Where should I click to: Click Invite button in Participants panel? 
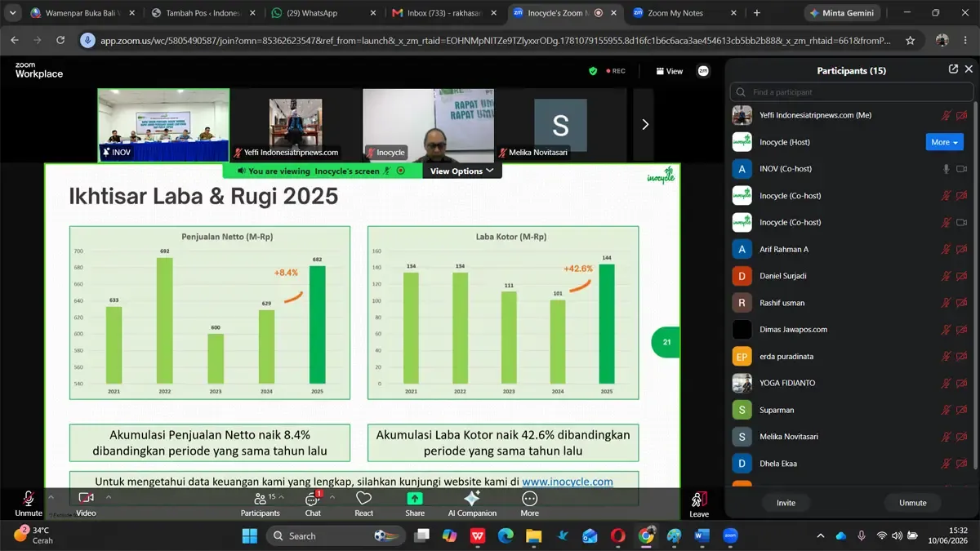(786, 503)
